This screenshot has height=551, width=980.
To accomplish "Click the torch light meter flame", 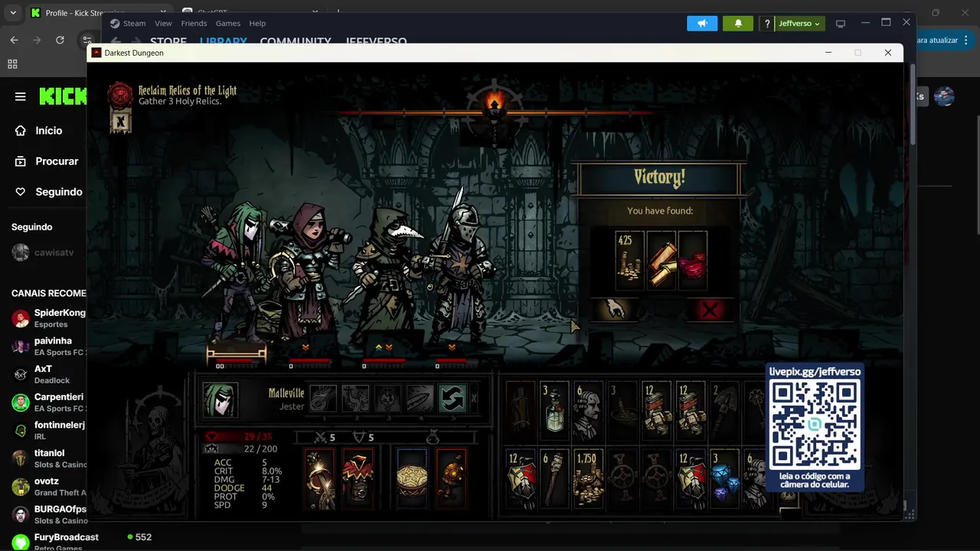I will pos(495,103).
